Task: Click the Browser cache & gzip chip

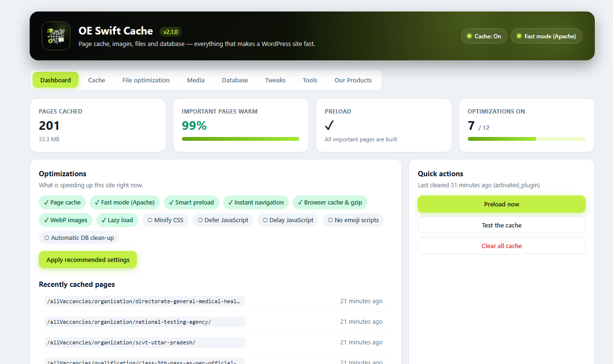Action: tap(330, 202)
